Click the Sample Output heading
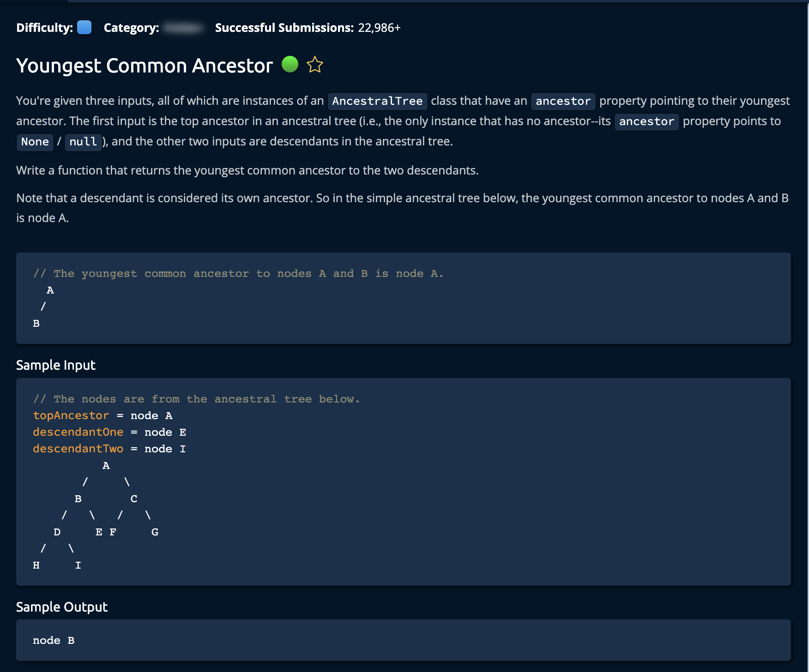The width and height of the screenshot is (809, 672). coord(62,607)
